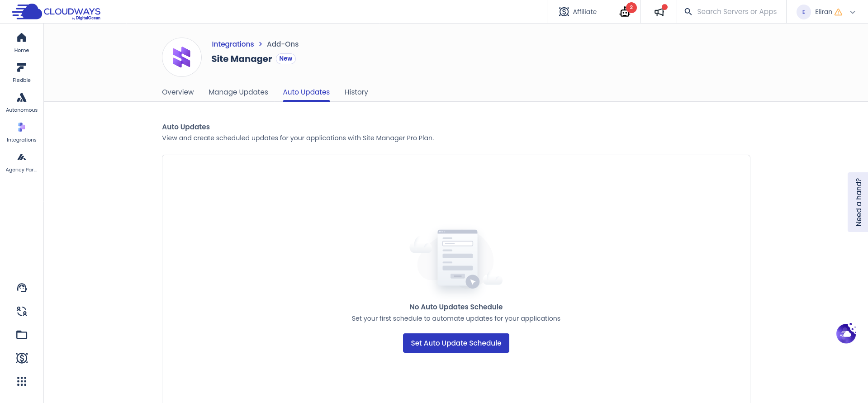Click the Site Manager title
Screen dimensions: 868x403
(x=242, y=59)
